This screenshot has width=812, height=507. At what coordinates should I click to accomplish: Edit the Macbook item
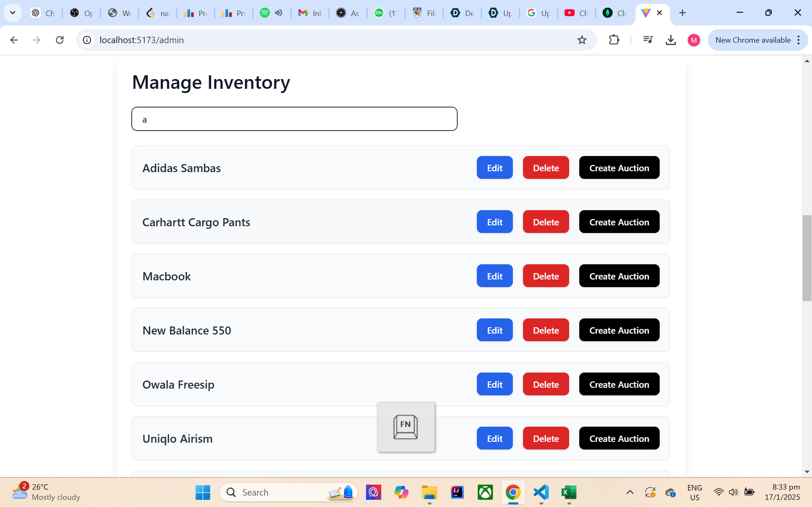click(x=495, y=276)
